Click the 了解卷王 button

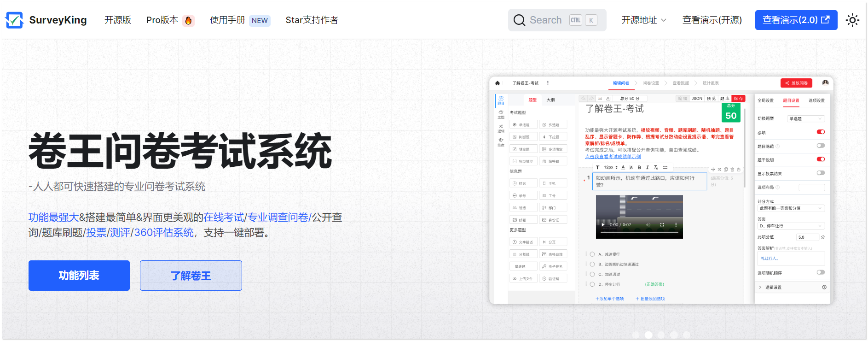(x=191, y=276)
